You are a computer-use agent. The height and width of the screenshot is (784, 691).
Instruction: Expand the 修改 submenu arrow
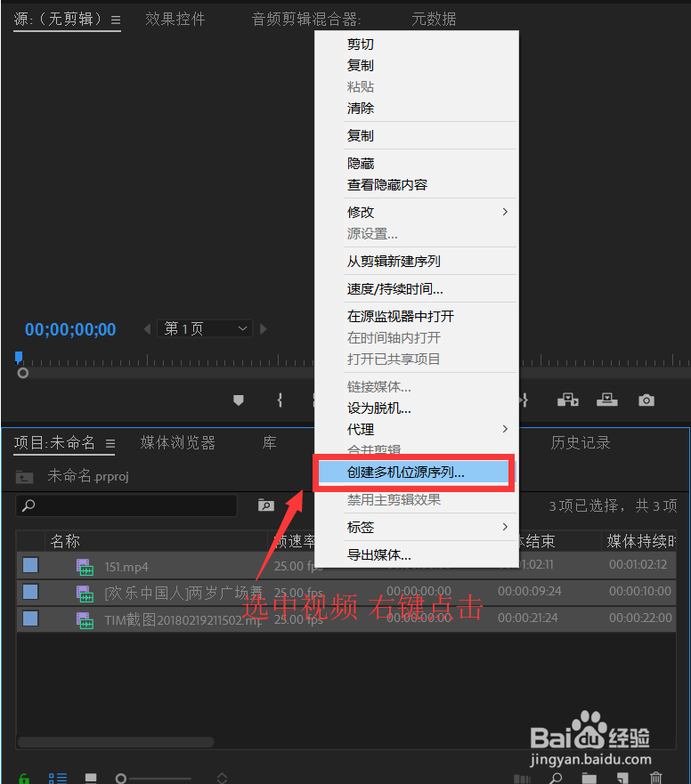pos(505,212)
